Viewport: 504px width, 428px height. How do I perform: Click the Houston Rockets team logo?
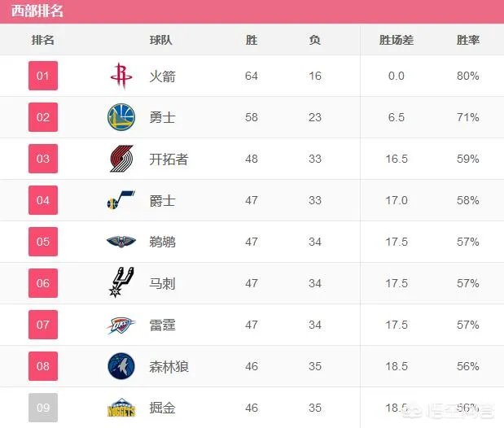click(x=121, y=76)
